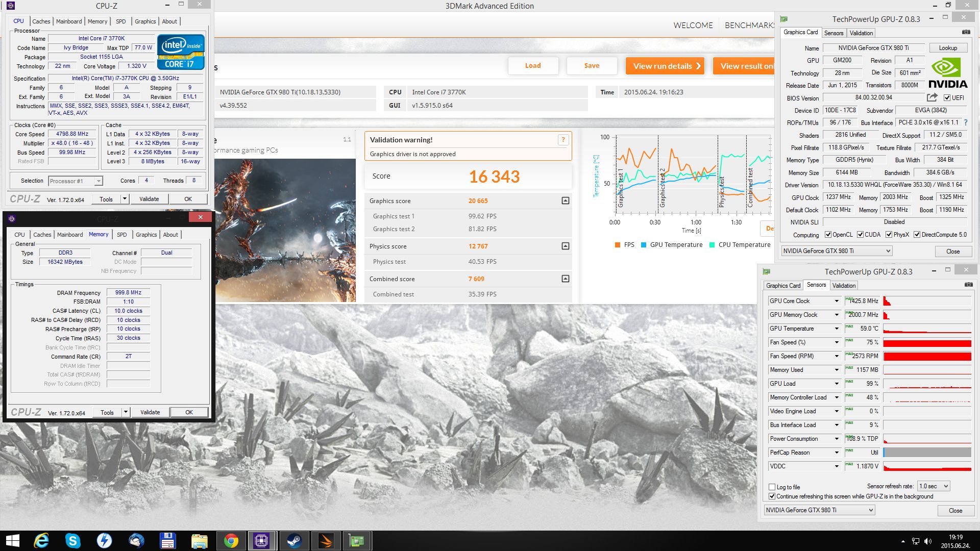The image size is (980, 551).
Task: Click Load button in 3DMark
Action: pyautogui.click(x=533, y=66)
